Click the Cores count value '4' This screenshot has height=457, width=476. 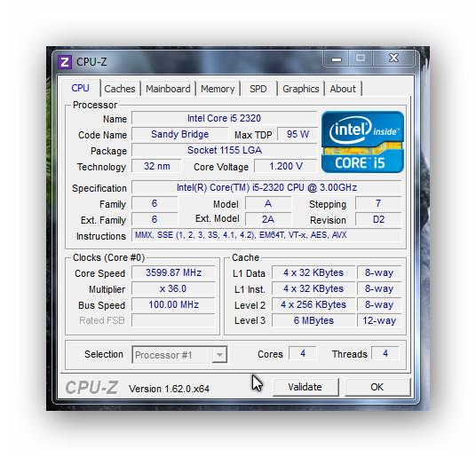[303, 353]
